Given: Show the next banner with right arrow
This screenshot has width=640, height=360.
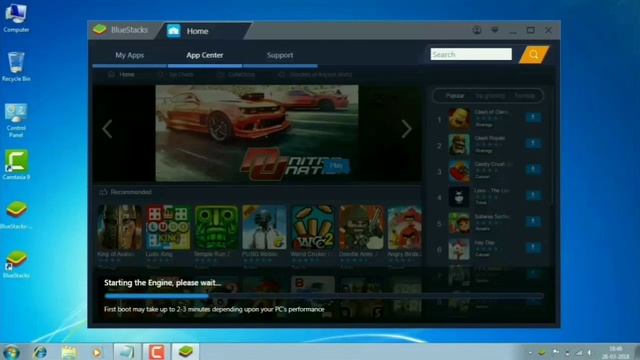Looking at the screenshot, I should tap(406, 129).
